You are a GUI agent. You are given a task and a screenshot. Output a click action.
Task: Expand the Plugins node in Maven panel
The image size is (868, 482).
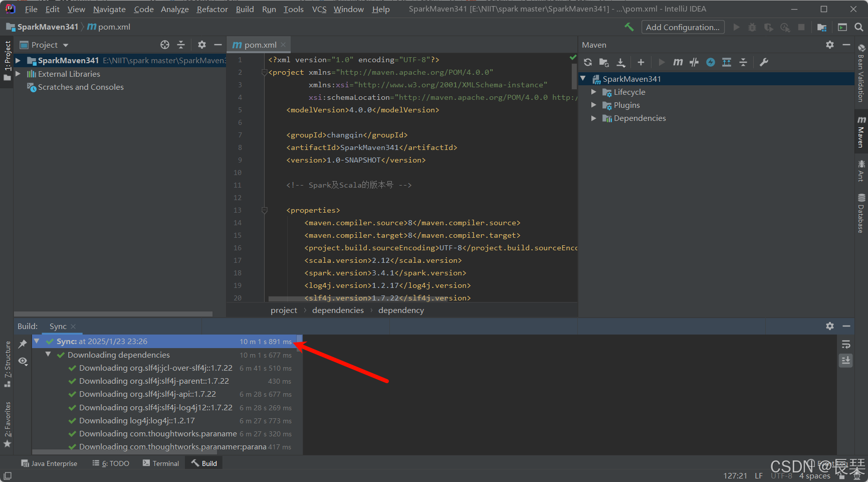(x=594, y=105)
